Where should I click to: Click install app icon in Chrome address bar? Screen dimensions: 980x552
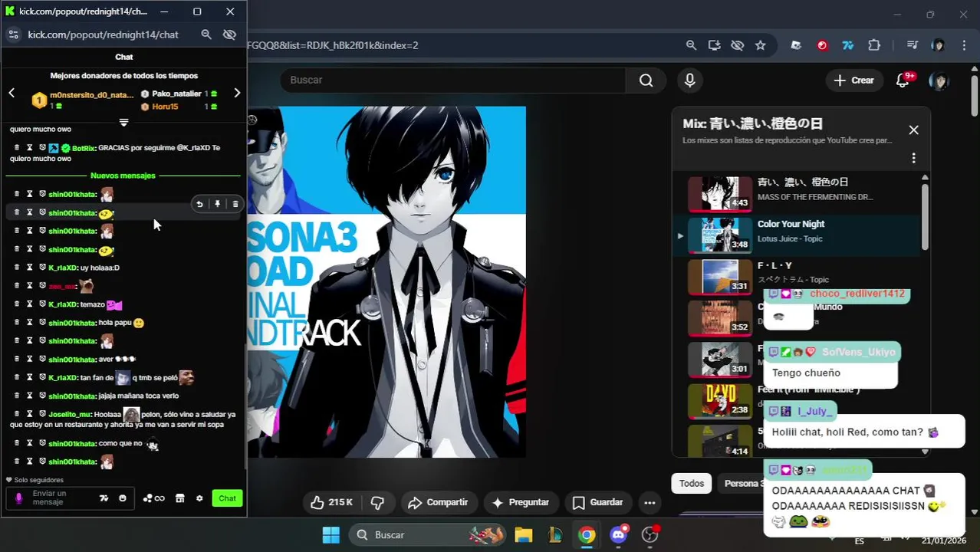pos(715,45)
